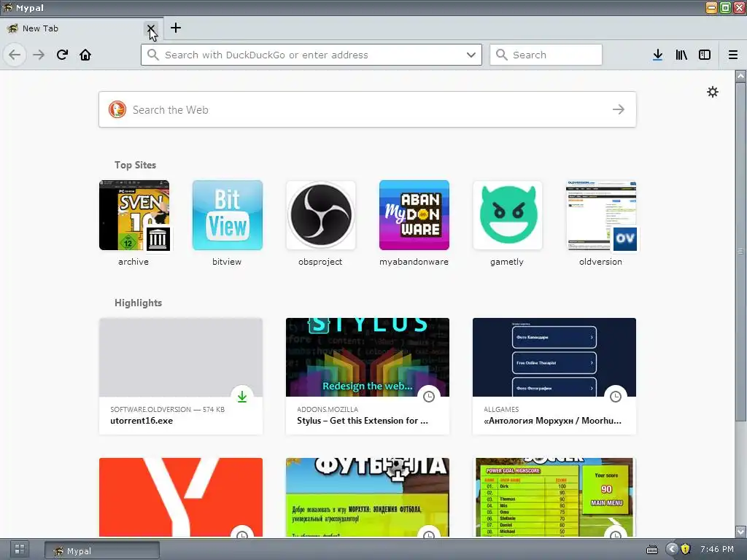Toggle the sidebar view icon

click(705, 55)
